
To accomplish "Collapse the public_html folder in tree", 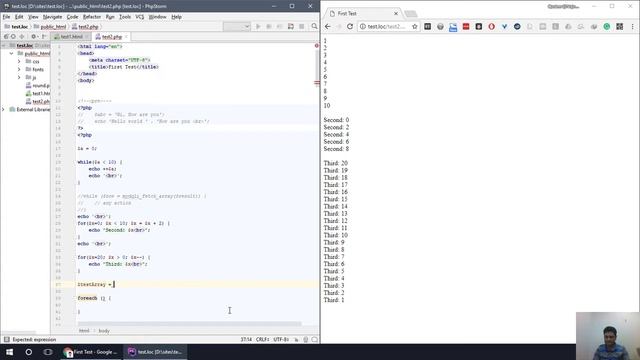I will point(11,53).
